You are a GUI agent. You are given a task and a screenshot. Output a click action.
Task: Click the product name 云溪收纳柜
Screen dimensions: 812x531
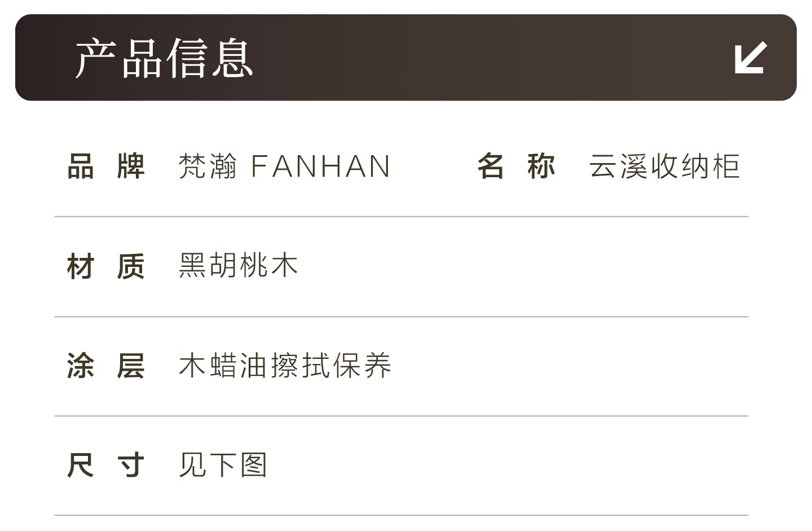click(664, 166)
